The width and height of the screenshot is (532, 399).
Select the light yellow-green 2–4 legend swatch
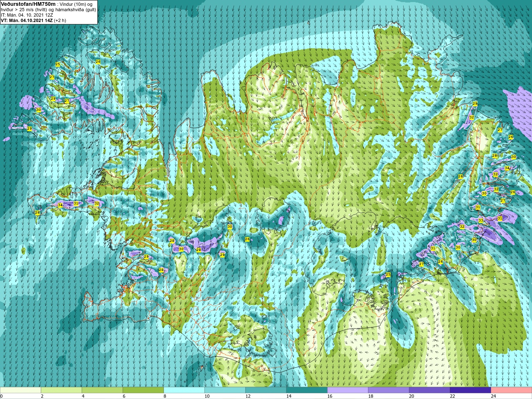pos(61,390)
